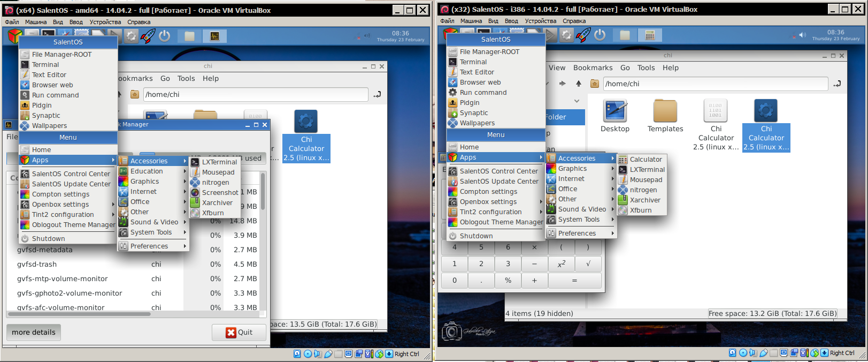868x362 pixels.
Task: Expand Office submenu in x32 Apps menu
Action: pyautogui.click(x=581, y=189)
